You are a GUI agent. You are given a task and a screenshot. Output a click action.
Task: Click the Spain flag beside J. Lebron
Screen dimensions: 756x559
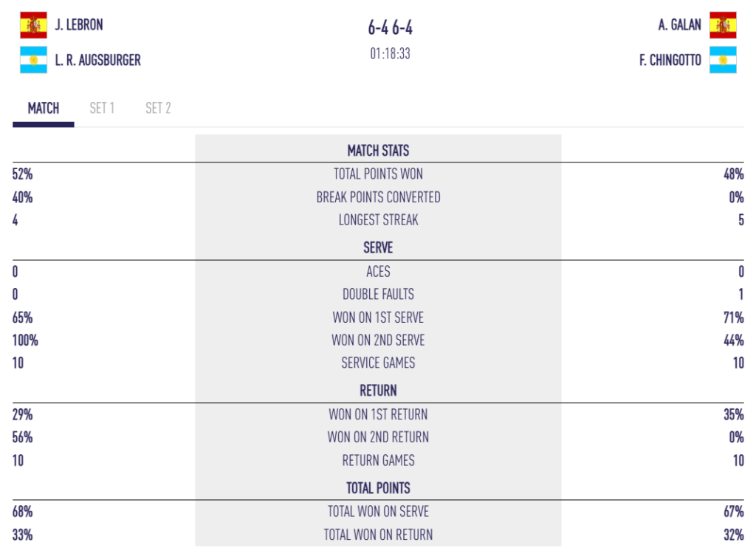coord(33,25)
